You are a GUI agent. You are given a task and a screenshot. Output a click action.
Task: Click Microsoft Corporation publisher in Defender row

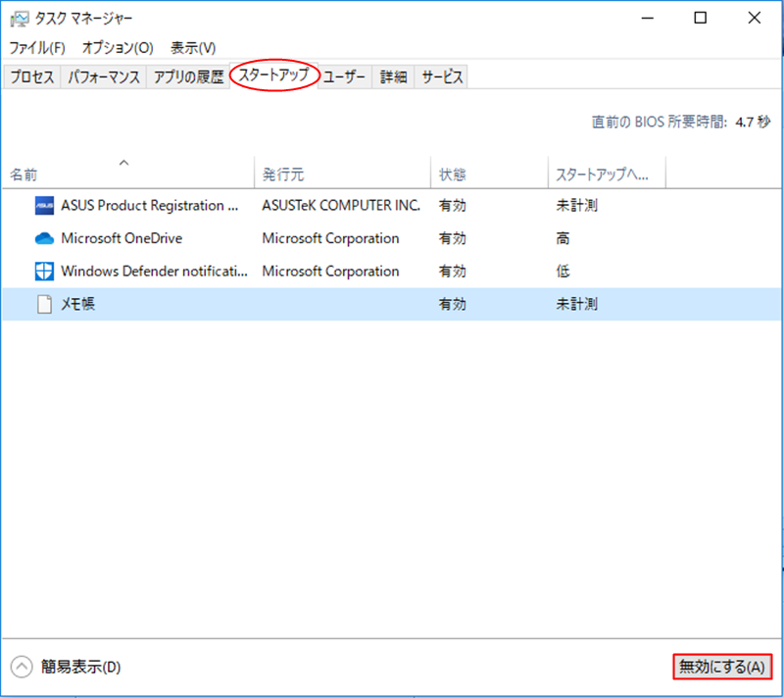tap(330, 271)
